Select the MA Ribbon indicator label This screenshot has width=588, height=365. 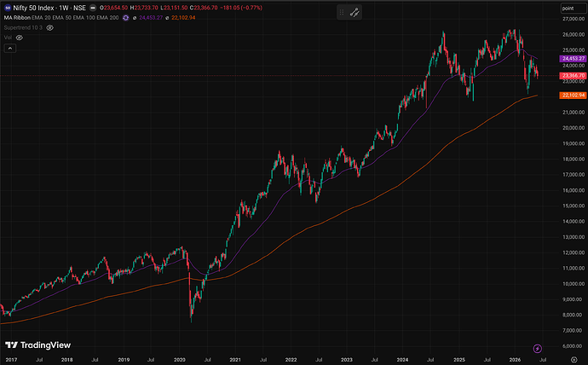point(17,18)
